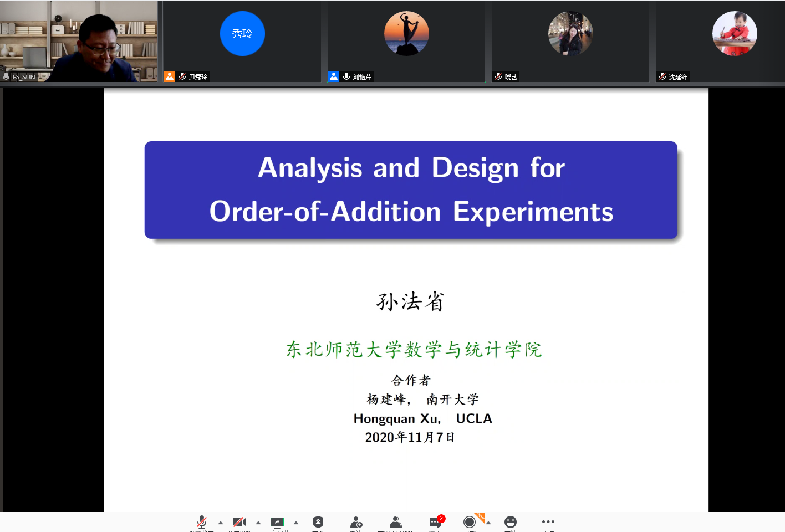Click 沈延锋's participant tile
Image resolution: width=785 pixels, height=532 pixels.
(720, 42)
